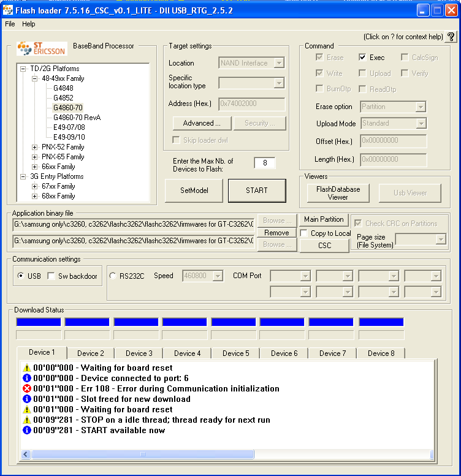This screenshot has height=476, width=461.
Task: Enable the Copy to Local checkbox
Action: tap(303, 233)
